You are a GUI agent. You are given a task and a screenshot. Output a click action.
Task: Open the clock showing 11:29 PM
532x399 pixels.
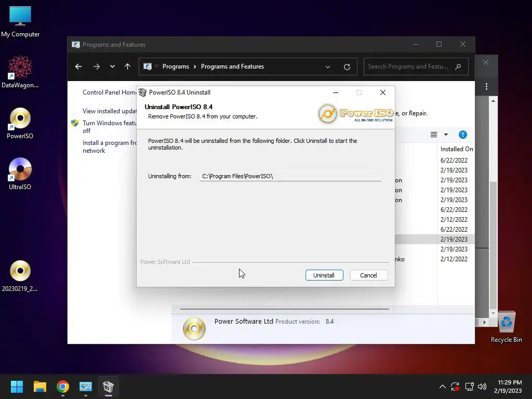pos(508,387)
